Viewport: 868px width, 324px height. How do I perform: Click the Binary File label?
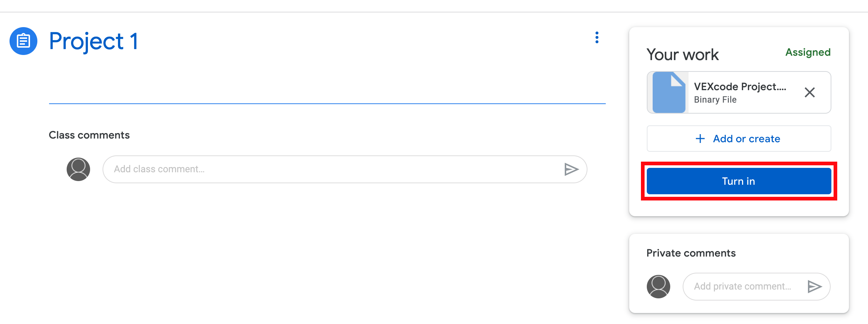(x=715, y=99)
